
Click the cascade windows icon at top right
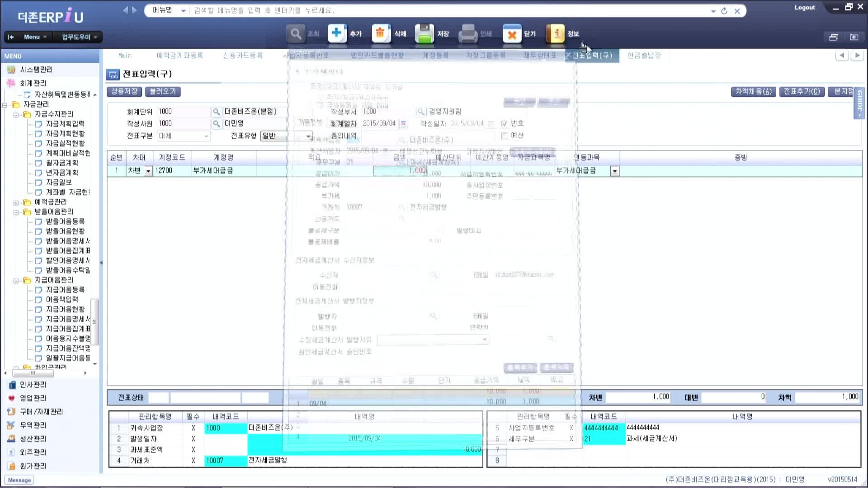pyautogui.click(x=834, y=37)
